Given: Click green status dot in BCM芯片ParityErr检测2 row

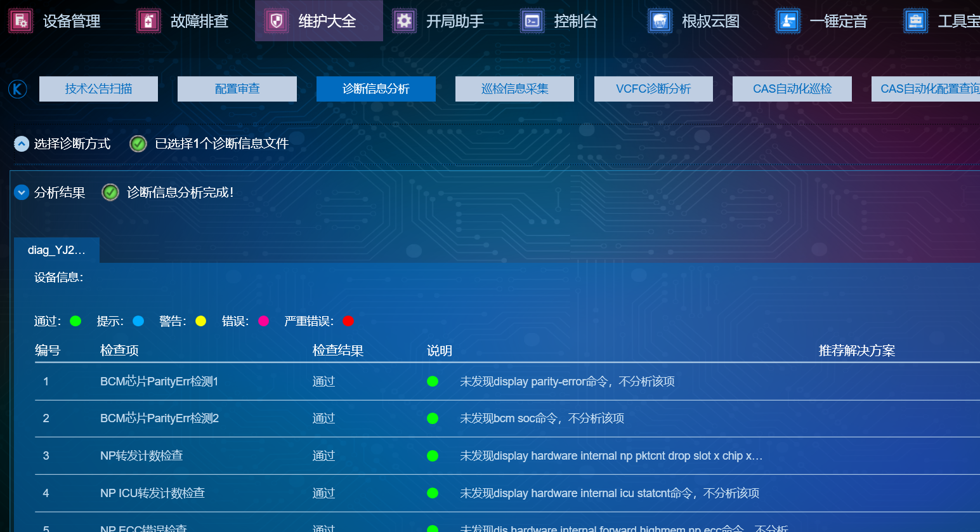Looking at the screenshot, I should pos(433,418).
